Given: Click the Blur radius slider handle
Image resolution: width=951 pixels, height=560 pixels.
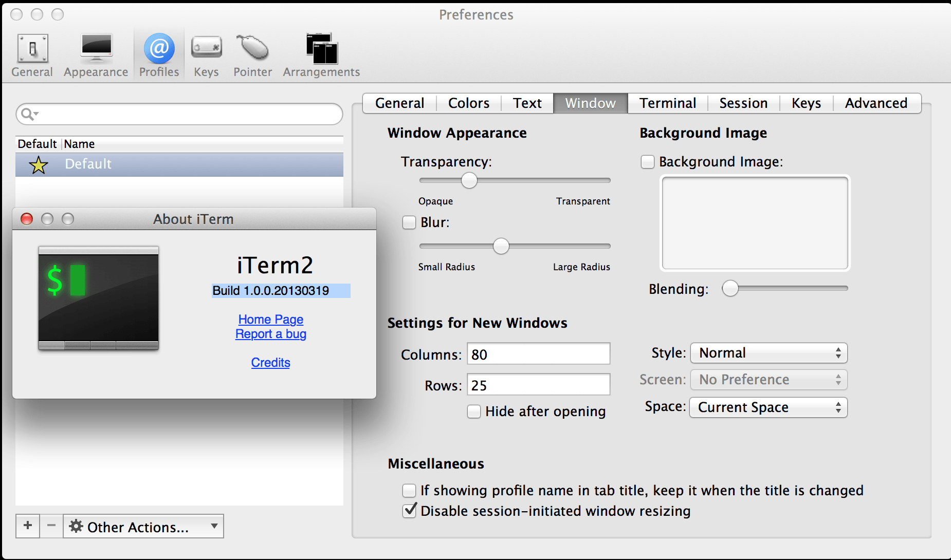Looking at the screenshot, I should 501,246.
